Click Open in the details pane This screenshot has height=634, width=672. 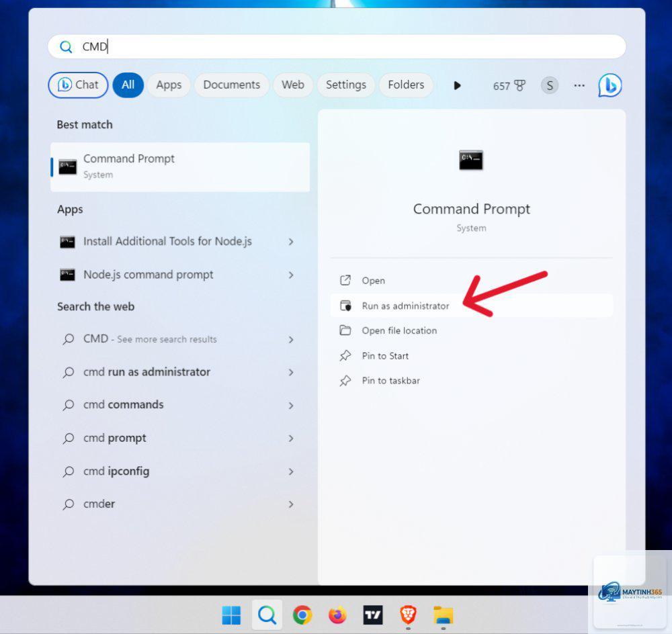tap(472, 281)
